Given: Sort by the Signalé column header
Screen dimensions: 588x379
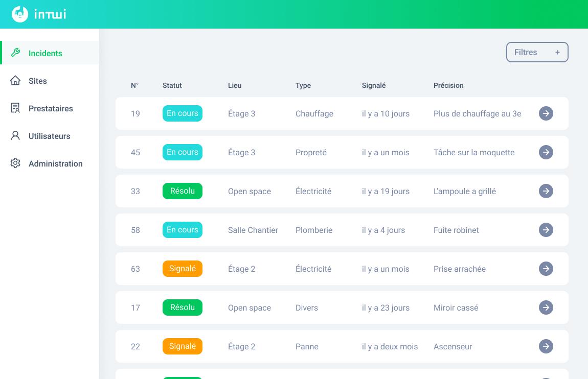Looking at the screenshot, I should click(373, 85).
